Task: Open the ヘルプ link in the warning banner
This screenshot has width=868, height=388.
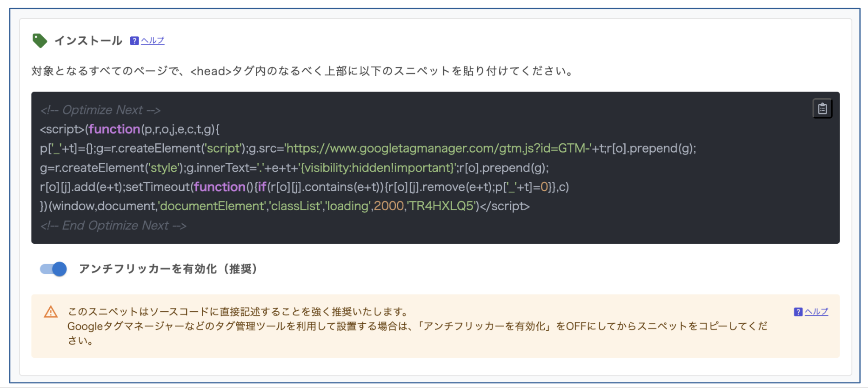Action: [x=816, y=312]
